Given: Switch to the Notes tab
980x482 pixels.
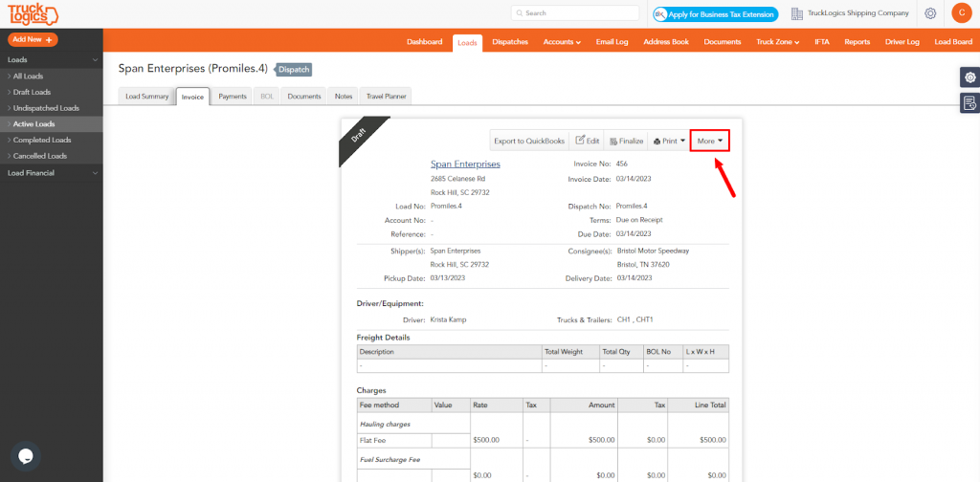Looking at the screenshot, I should [x=344, y=97].
